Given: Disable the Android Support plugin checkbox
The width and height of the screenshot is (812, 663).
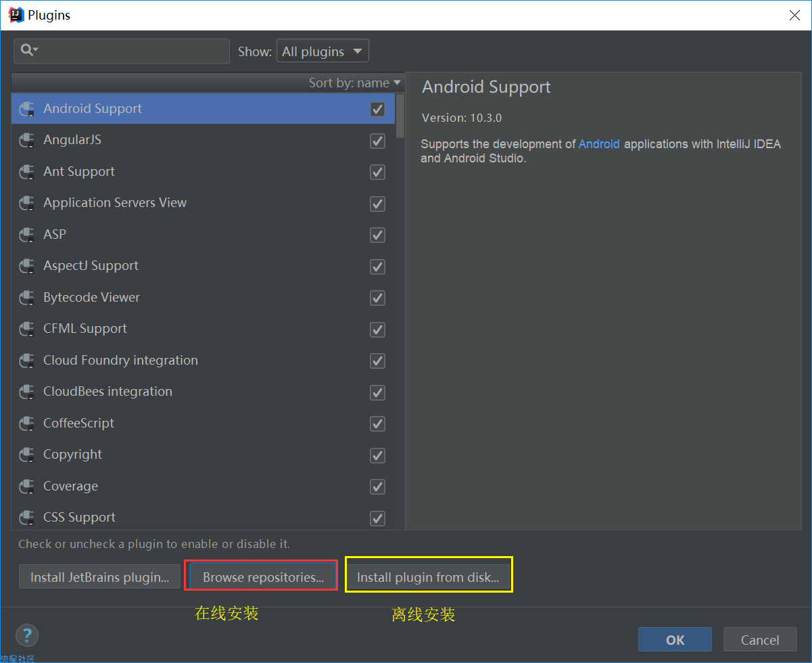Looking at the screenshot, I should [x=377, y=109].
